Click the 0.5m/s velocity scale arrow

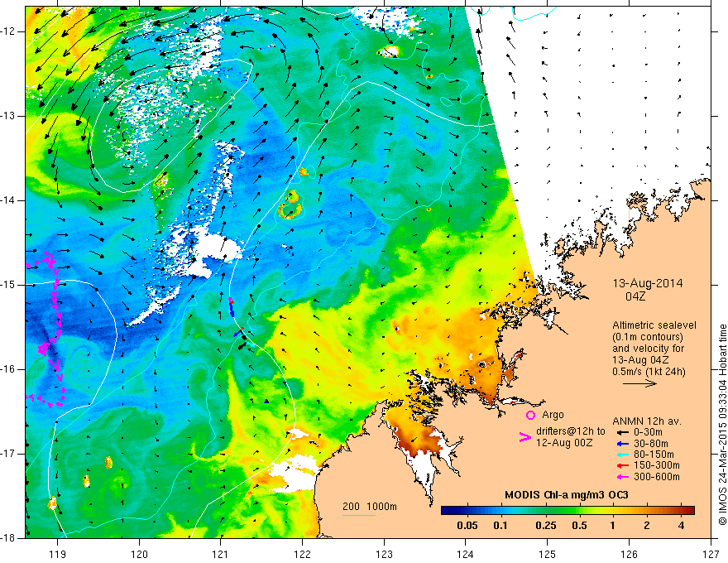pyautogui.click(x=639, y=383)
